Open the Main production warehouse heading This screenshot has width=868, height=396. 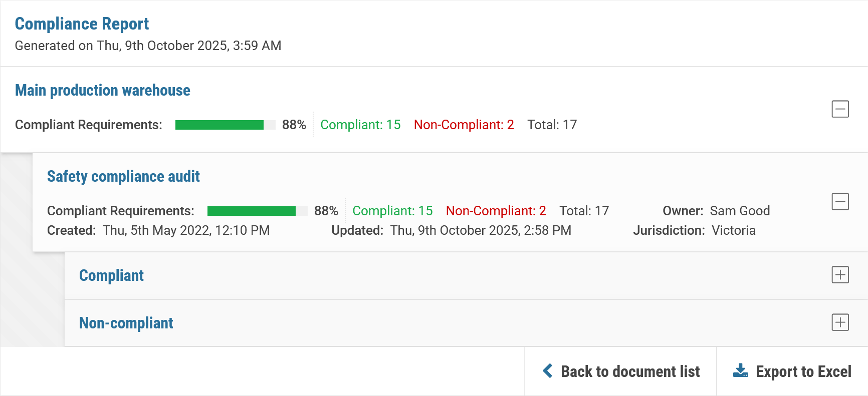[x=103, y=90]
